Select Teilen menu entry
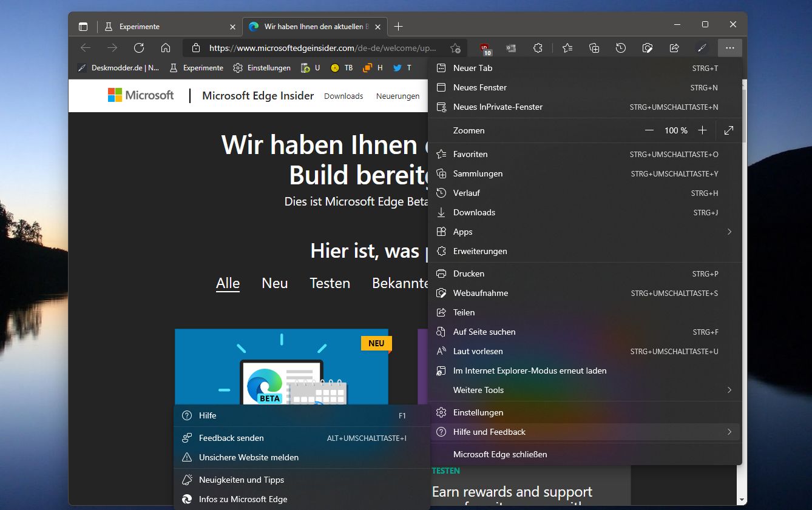The height and width of the screenshot is (510, 812). [x=585, y=313]
